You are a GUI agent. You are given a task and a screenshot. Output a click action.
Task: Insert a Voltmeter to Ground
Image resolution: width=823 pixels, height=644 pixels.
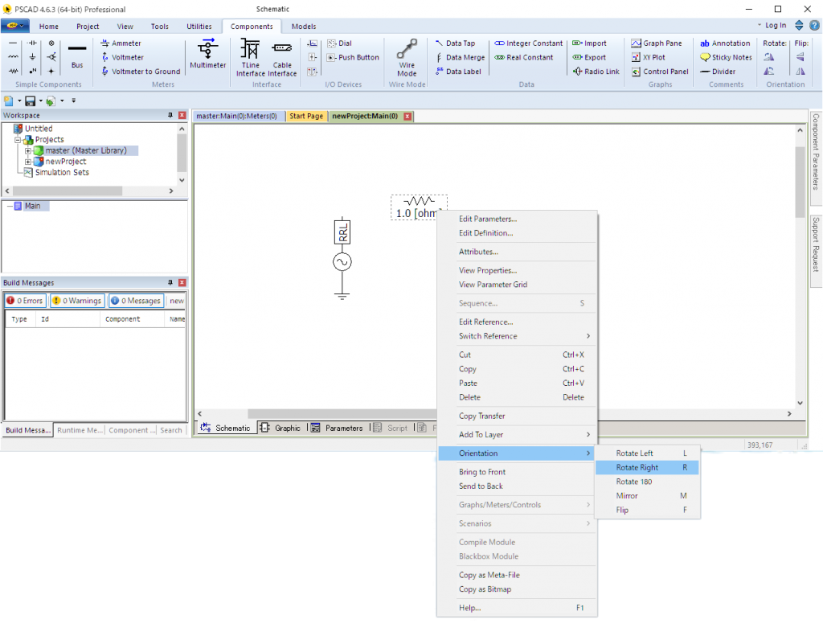141,72
